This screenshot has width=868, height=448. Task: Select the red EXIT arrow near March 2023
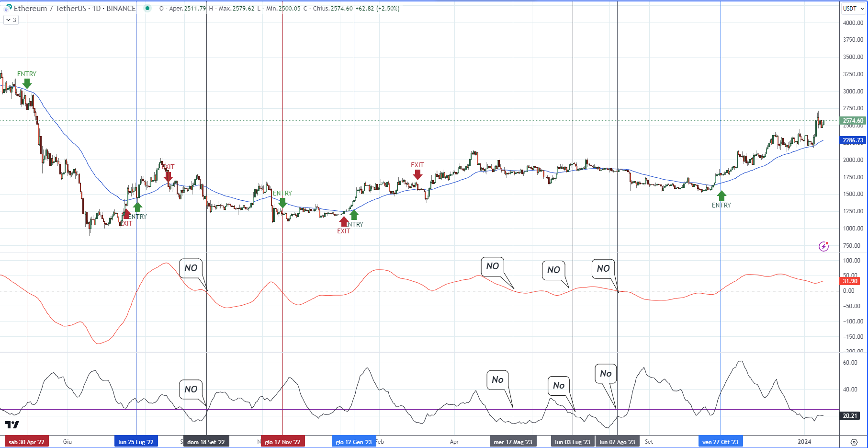tap(417, 174)
